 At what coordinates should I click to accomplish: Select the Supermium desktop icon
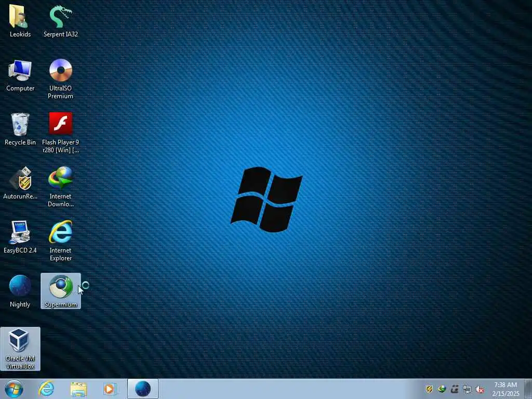(61, 291)
